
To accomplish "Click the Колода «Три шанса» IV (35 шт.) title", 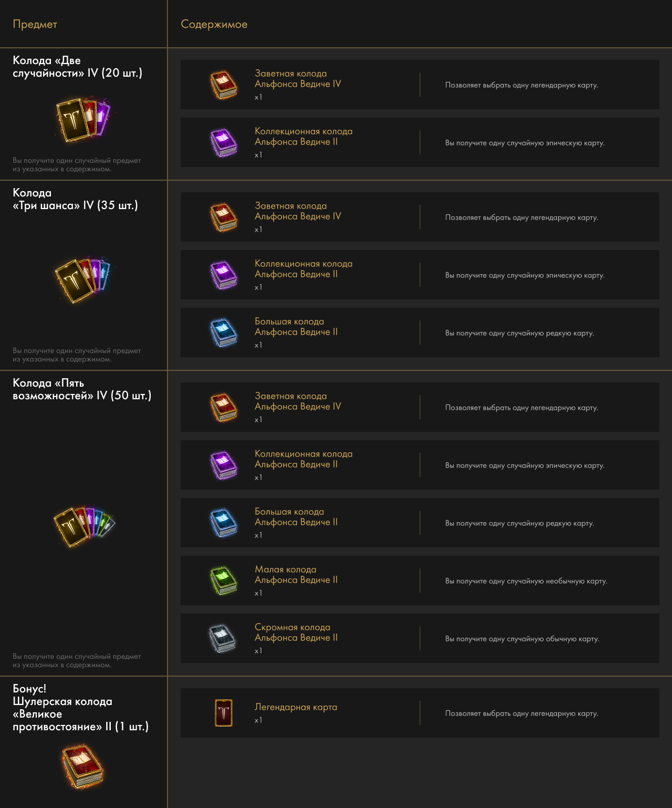I will (x=75, y=199).
